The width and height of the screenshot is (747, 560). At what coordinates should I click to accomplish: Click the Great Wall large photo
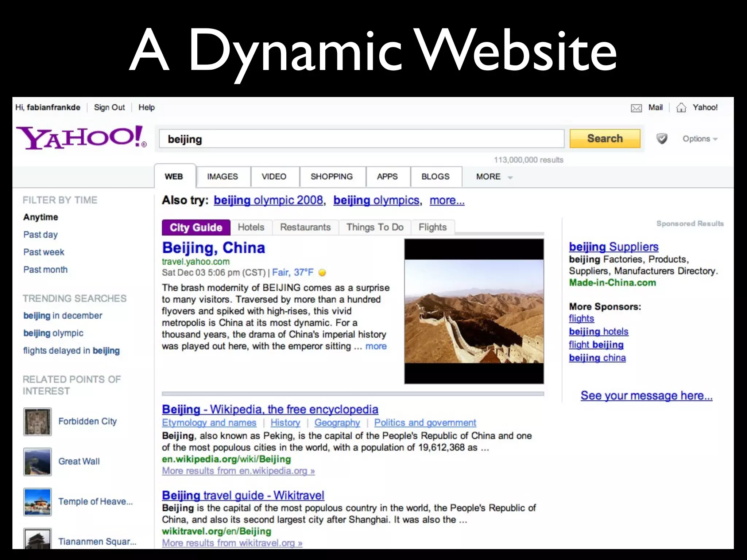pyautogui.click(x=474, y=311)
